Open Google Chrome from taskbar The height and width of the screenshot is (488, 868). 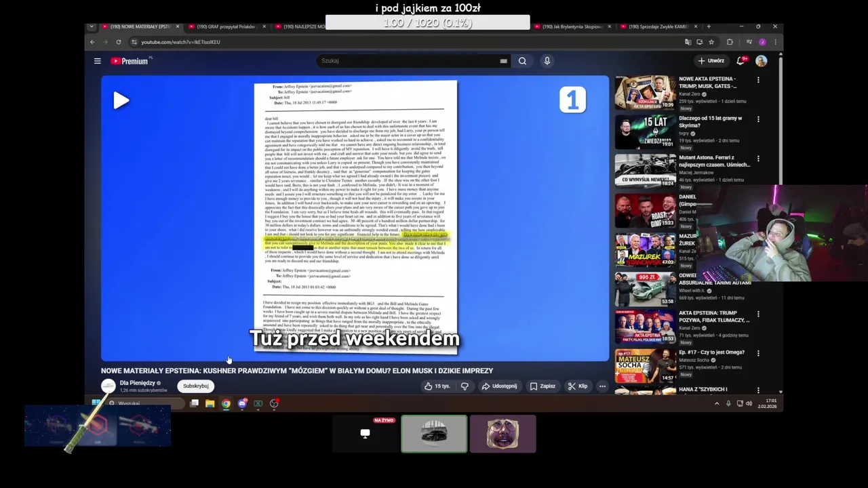click(x=226, y=403)
